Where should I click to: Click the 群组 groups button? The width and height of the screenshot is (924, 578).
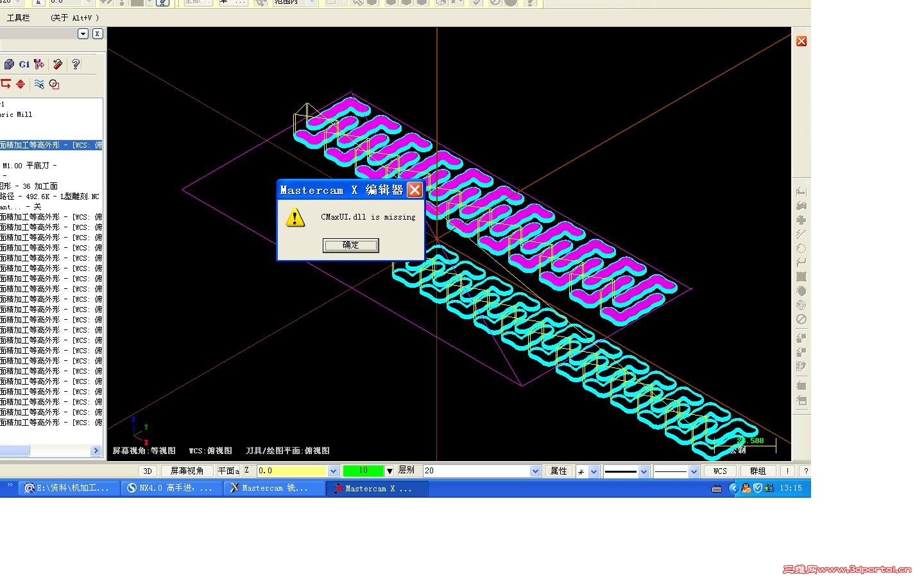[x=758, y=471]
